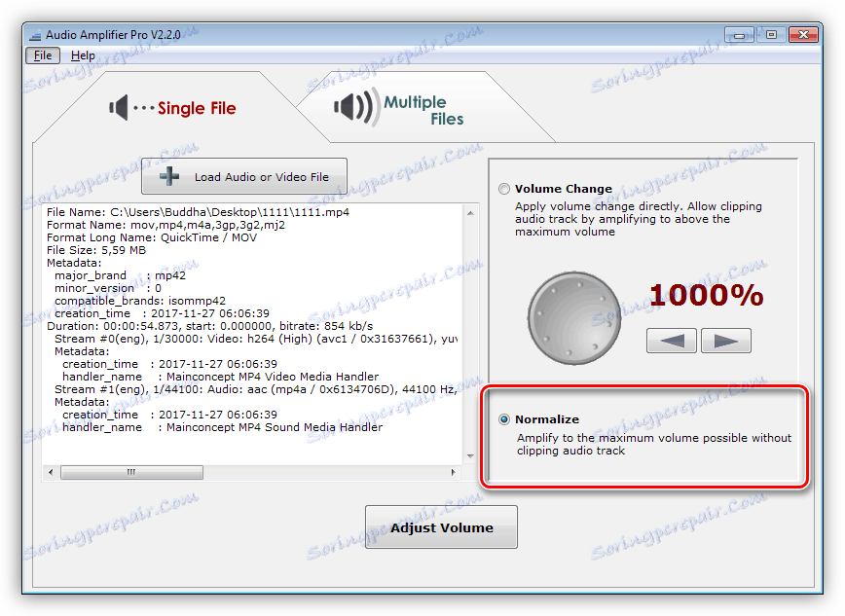
Task: Select the Volume Change radio option
Action: point(504,189)
